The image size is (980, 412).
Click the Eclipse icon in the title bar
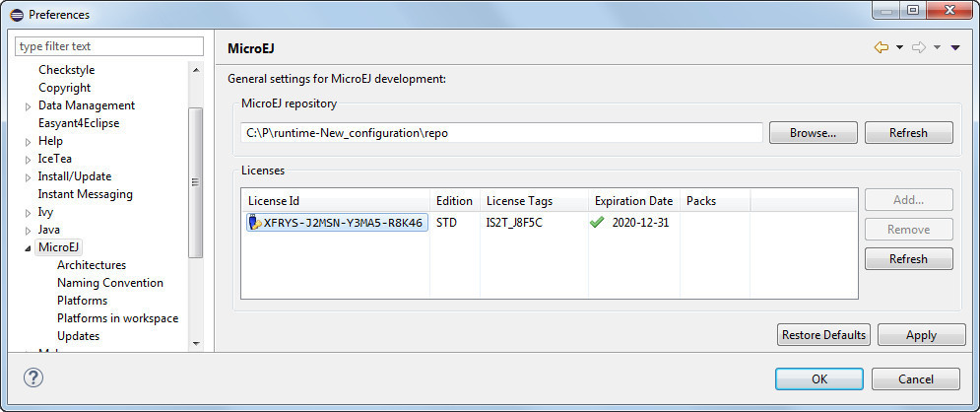click(17, 14)
